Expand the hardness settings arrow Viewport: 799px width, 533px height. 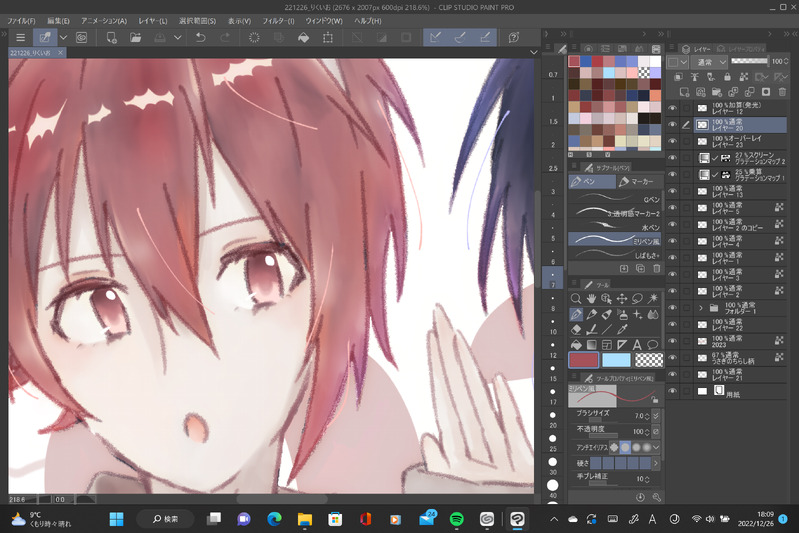point(656,463)
